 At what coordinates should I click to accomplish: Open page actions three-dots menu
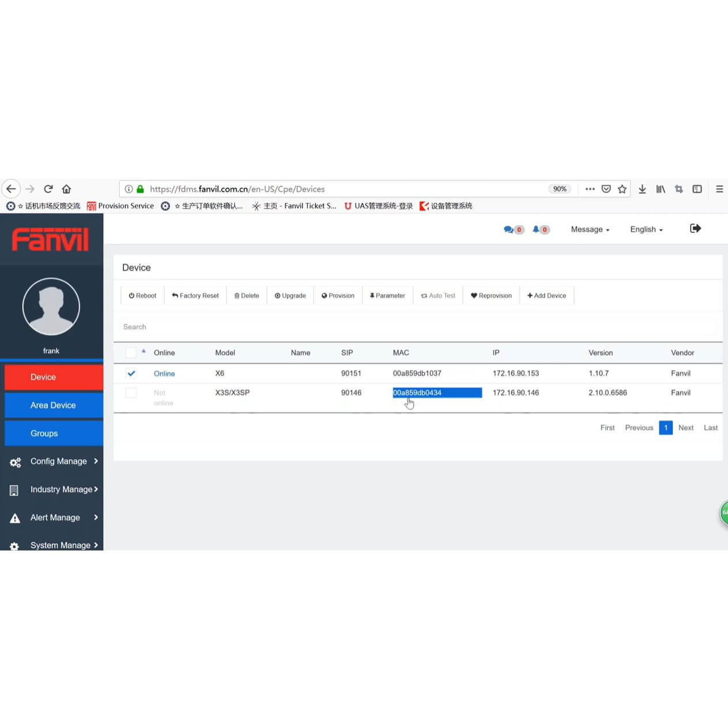[590, 189]
